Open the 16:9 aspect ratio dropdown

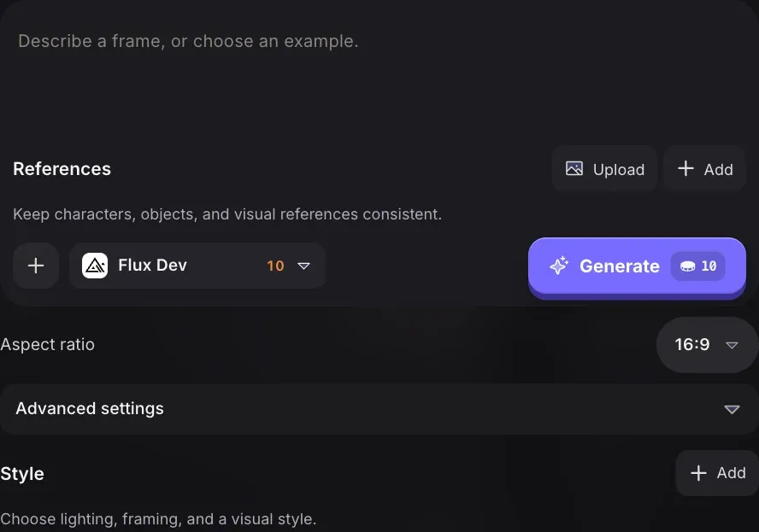(707, 345)
